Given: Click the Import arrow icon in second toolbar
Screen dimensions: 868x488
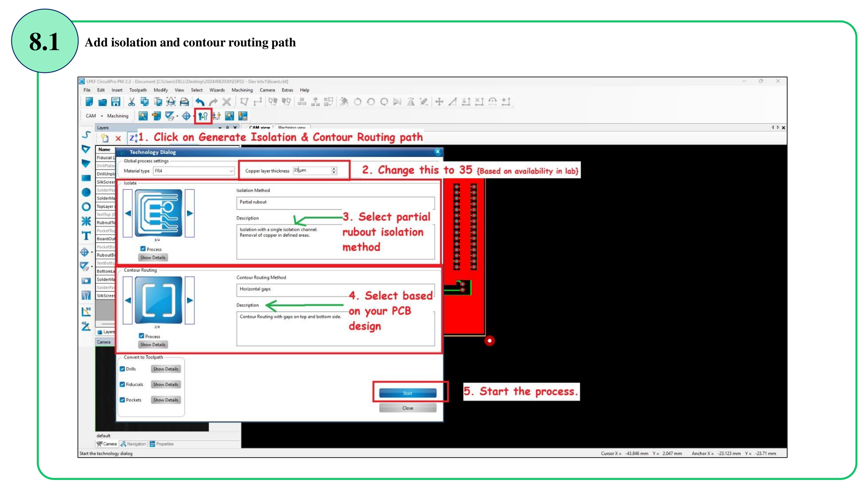Looking at the screenshot, I should pyautogui.click(x=156, y=116).
